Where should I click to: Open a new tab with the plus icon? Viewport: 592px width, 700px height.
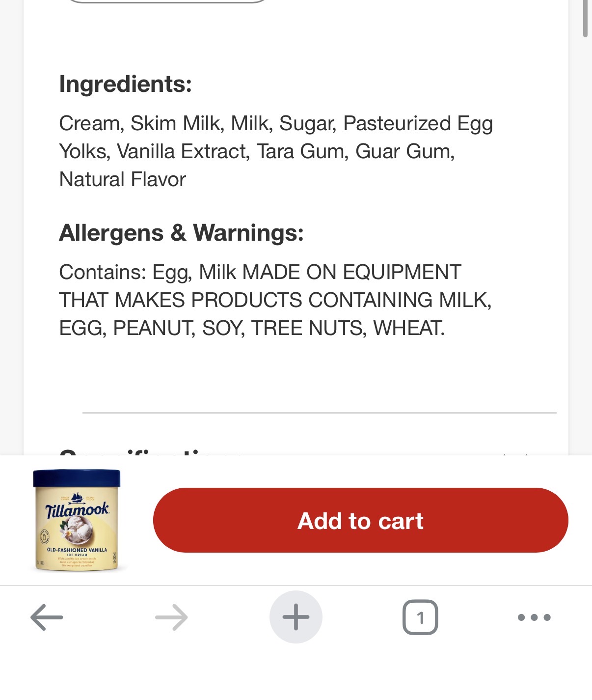point(296,617)
